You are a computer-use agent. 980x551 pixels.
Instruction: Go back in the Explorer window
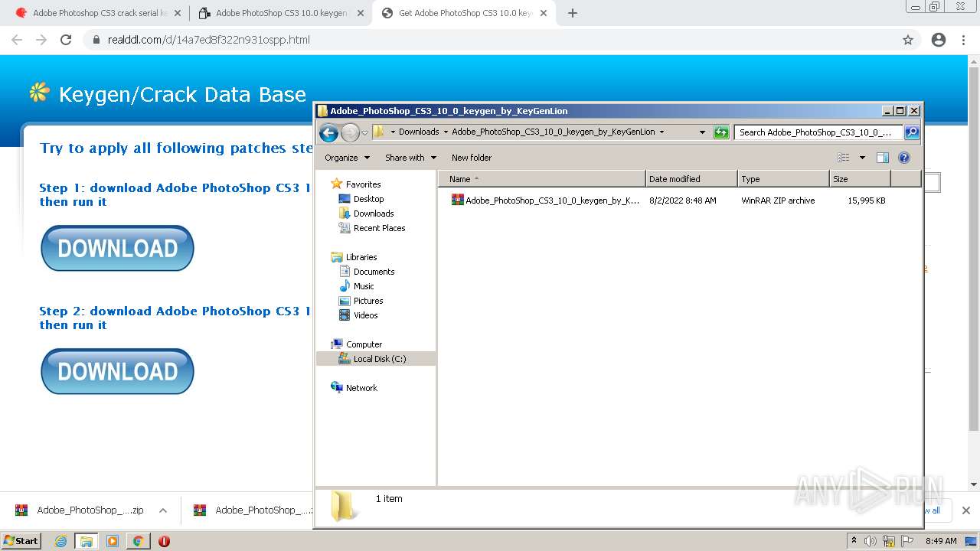click(328, 132)
